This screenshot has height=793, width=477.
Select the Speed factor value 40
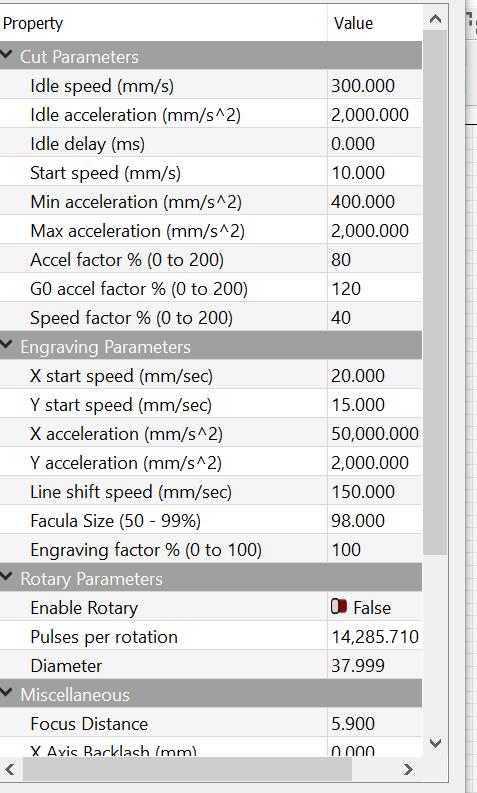point(375,318)
